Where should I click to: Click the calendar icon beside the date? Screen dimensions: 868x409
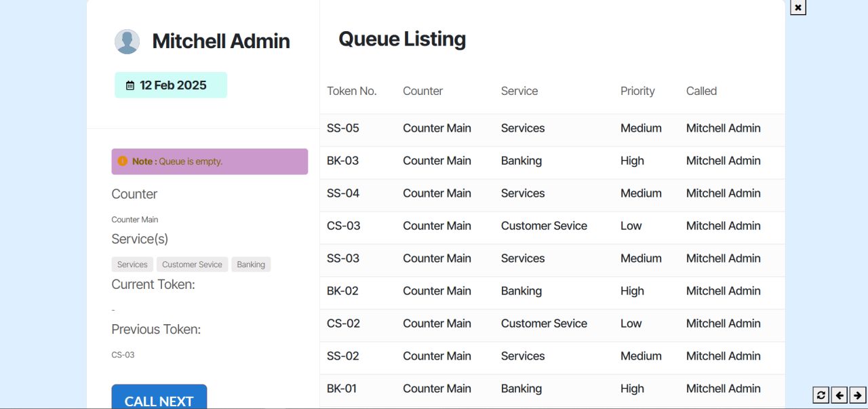coord(130,85)
